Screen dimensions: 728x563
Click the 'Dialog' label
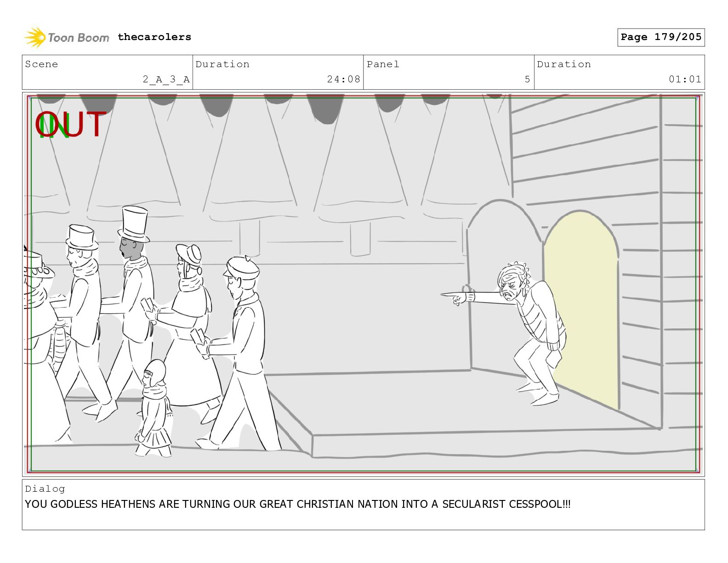45,488
